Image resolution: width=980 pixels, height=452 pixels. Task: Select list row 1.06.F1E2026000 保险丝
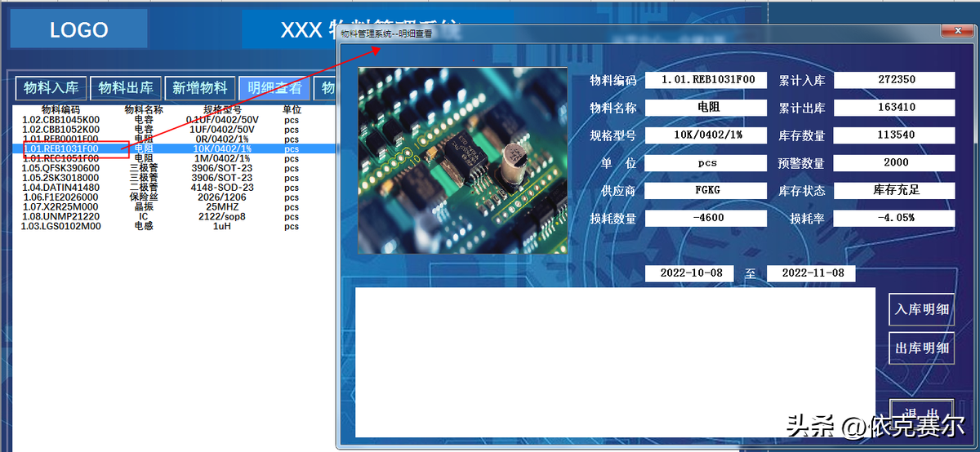pyautogui.click(x=175, y=197)
